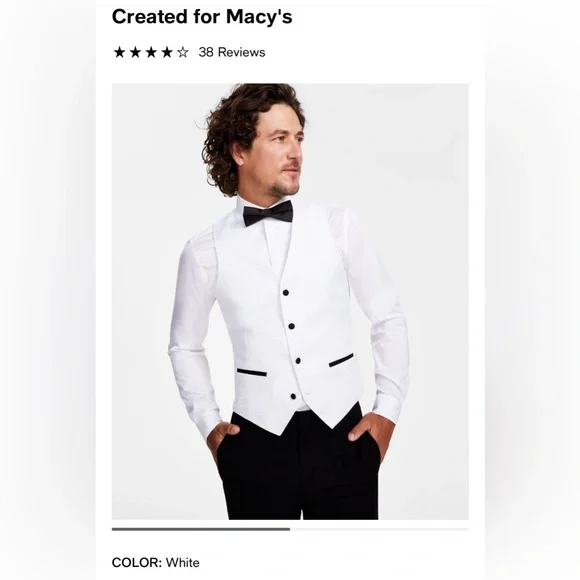
Task: Click the dark filled image carousel indicator
Action: (x=201, y=529)
